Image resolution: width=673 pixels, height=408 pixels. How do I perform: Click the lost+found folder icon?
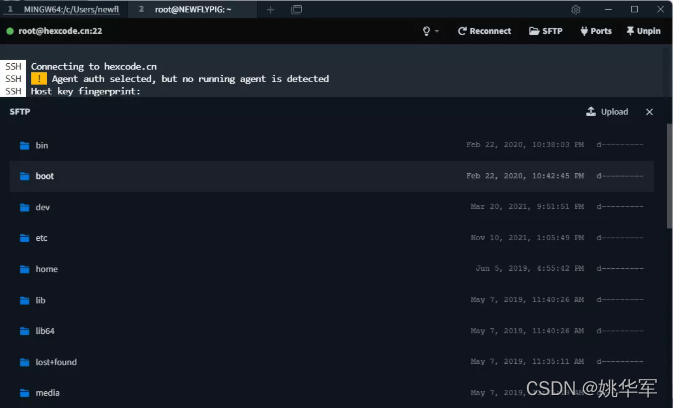pos(24,363)
